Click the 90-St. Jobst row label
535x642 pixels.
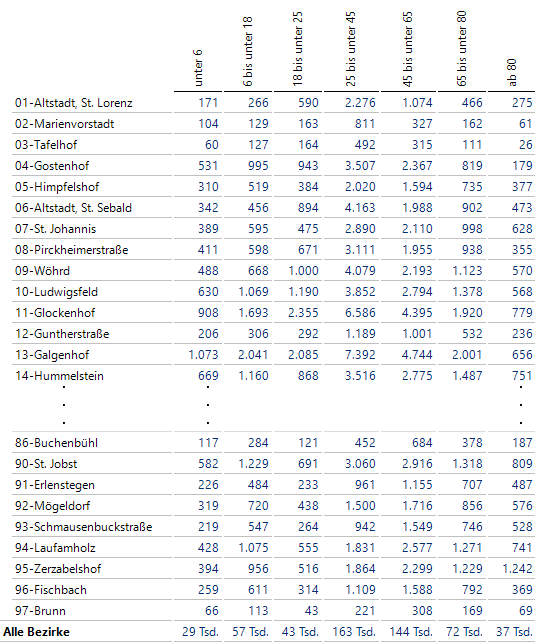tap(46, 464)
